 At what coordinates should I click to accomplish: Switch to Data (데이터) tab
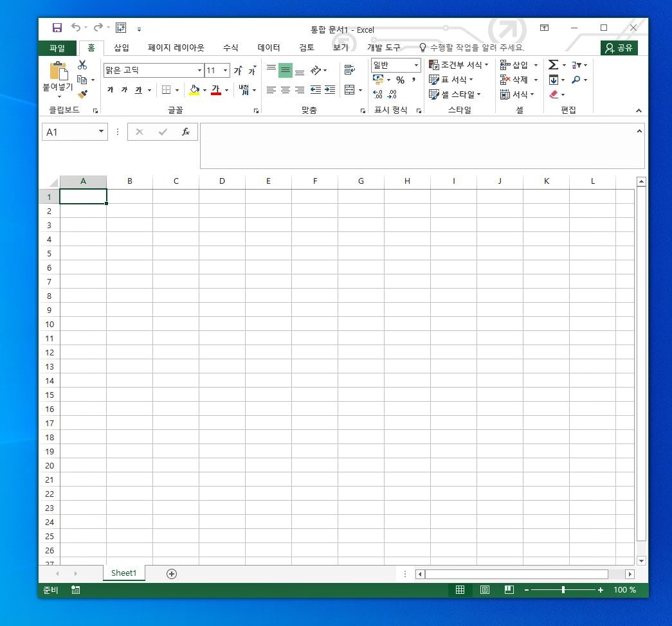tap(269, 48)
